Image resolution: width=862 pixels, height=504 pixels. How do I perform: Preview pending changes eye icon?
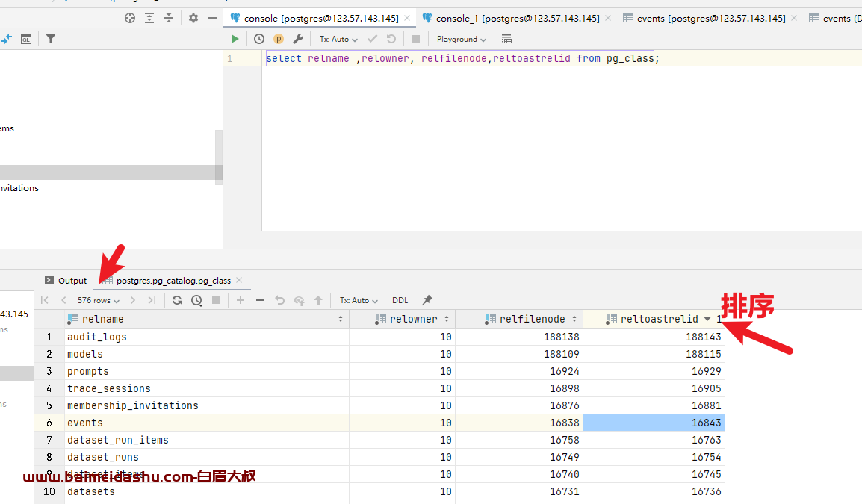[x=299, y=300]
